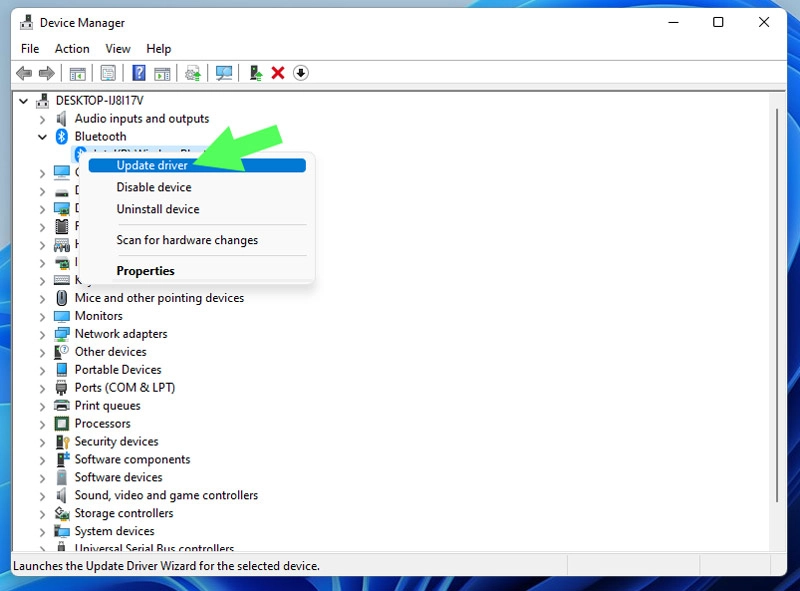Expand the Processors chevron

[42, 424]
